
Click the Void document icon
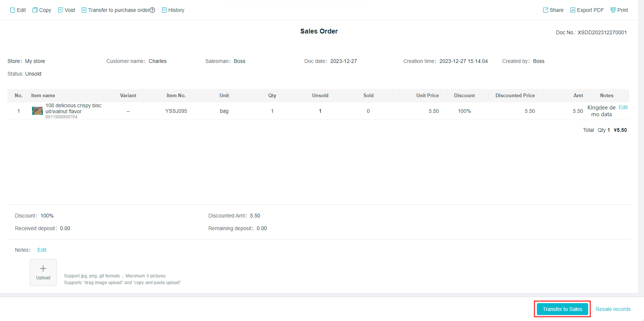pyautogui.click(x=61, y=10)
